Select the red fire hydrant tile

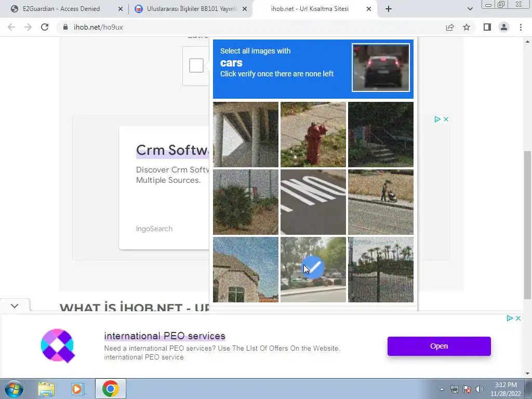pyautogui.click(x=313, y=135)
